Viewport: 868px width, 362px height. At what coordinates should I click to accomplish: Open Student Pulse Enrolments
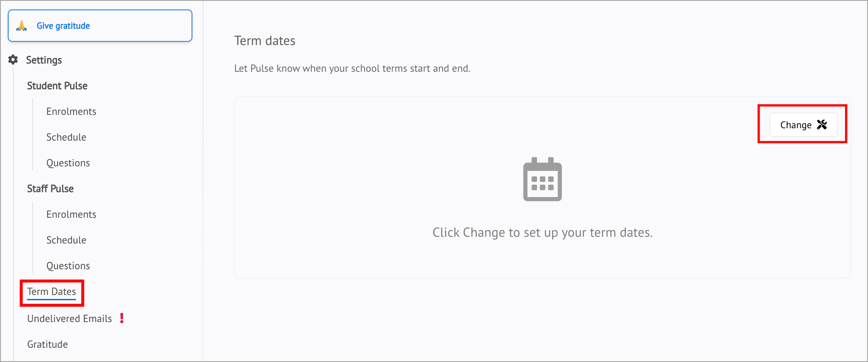click(71, 111)
